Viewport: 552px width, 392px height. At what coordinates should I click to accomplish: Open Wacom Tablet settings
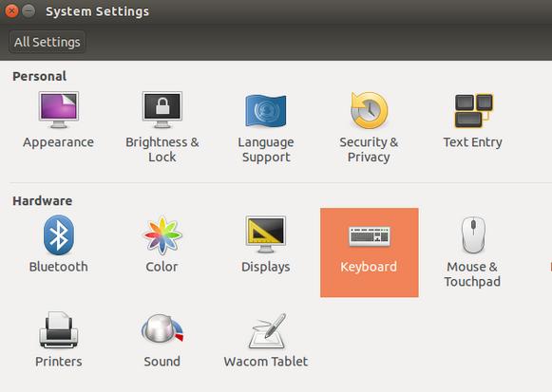pos(266,339)
